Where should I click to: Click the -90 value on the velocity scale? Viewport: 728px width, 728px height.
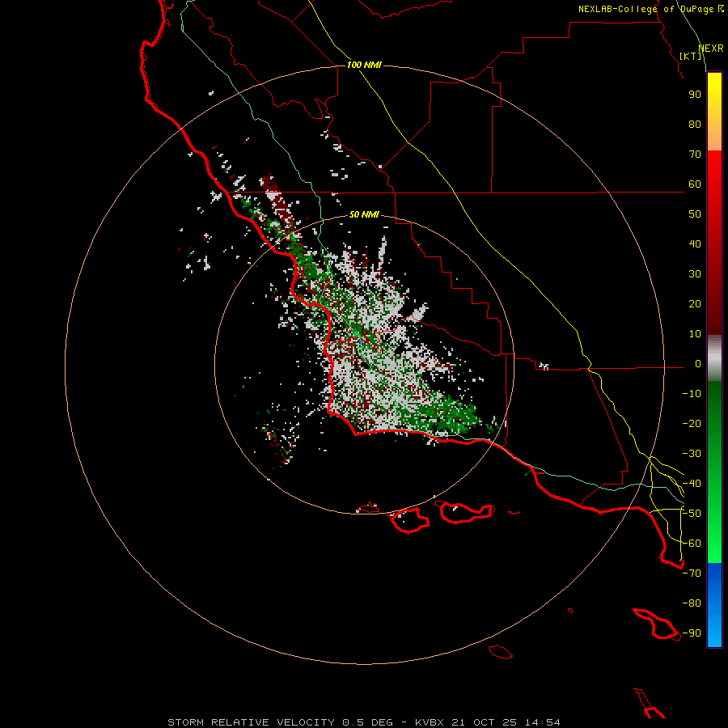point(692,633)
